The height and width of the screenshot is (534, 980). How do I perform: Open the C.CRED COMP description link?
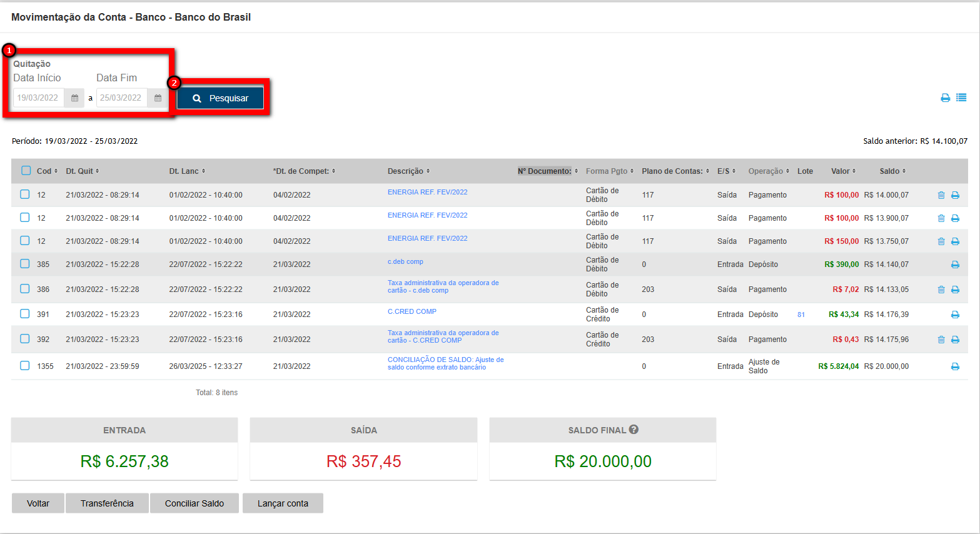click(412, 311)
